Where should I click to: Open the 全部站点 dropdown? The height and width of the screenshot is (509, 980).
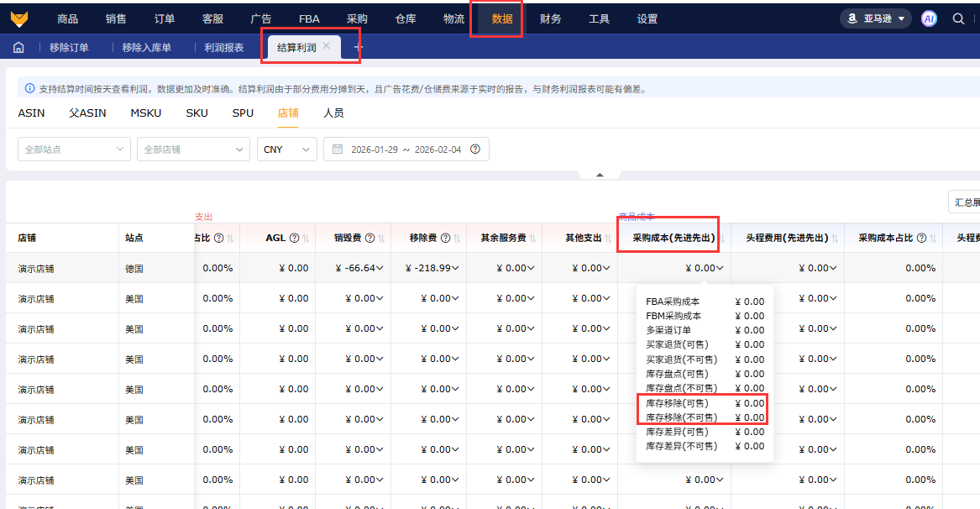[74, 150]
